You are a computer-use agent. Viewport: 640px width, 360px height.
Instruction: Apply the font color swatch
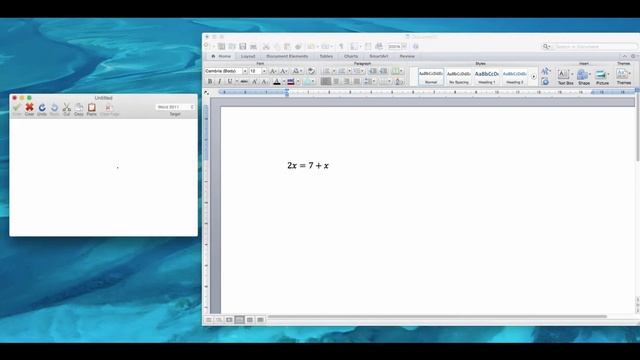277,82
